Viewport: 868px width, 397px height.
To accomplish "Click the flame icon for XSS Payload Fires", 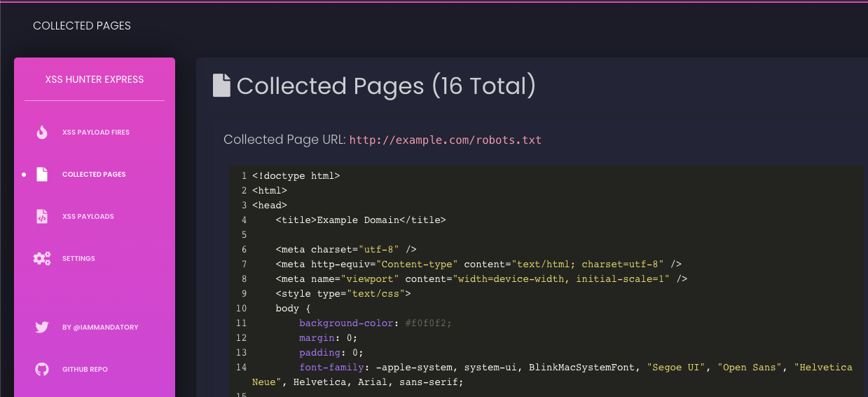I will click(x=42, y=132).
